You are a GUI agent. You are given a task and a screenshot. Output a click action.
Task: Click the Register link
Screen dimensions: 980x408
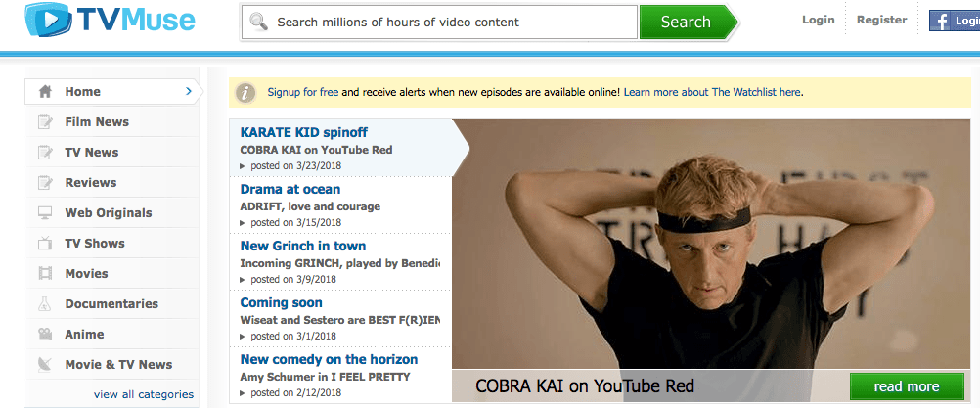coord(881,20)
